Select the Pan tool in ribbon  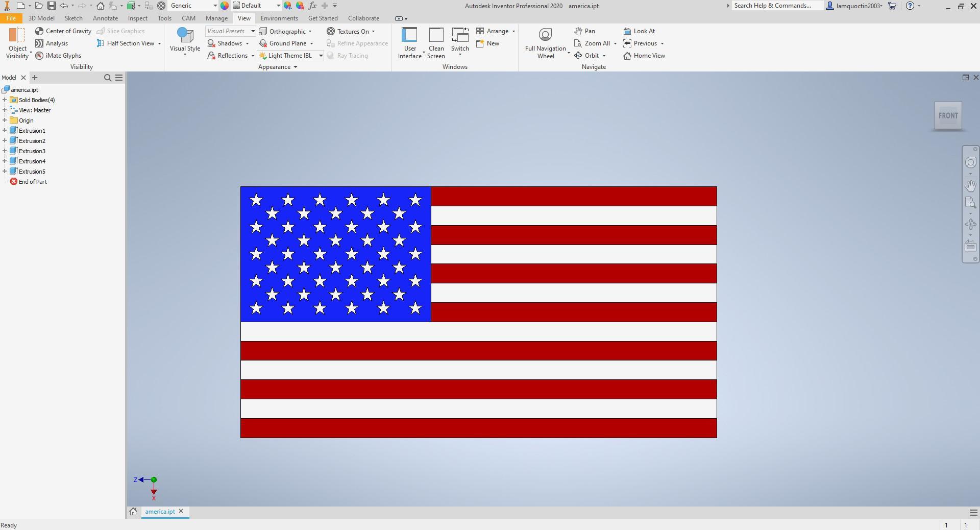(x=585, y=31)
